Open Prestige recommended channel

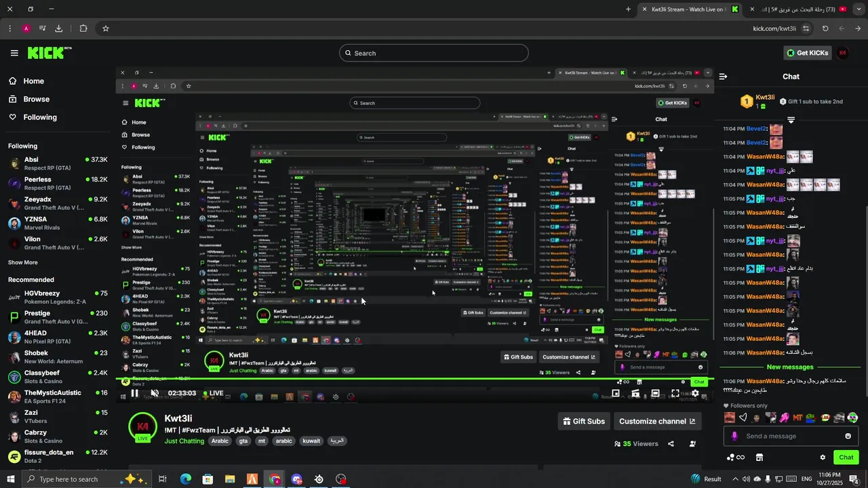click(x=58, y=317)
